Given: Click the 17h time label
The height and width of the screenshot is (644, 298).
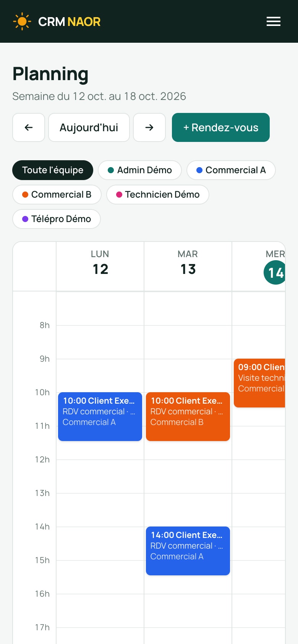Looking at the screenshot, I should [x=42, y=627].
